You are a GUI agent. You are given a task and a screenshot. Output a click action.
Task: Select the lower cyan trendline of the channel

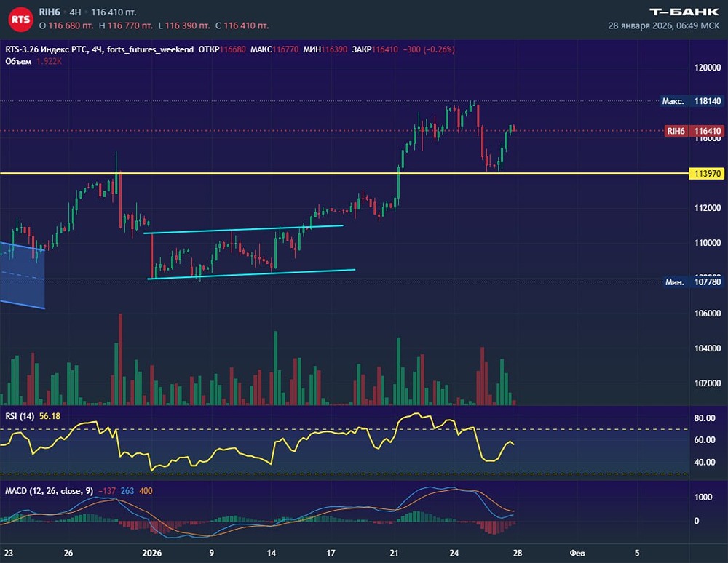click(x=251, y=274)
